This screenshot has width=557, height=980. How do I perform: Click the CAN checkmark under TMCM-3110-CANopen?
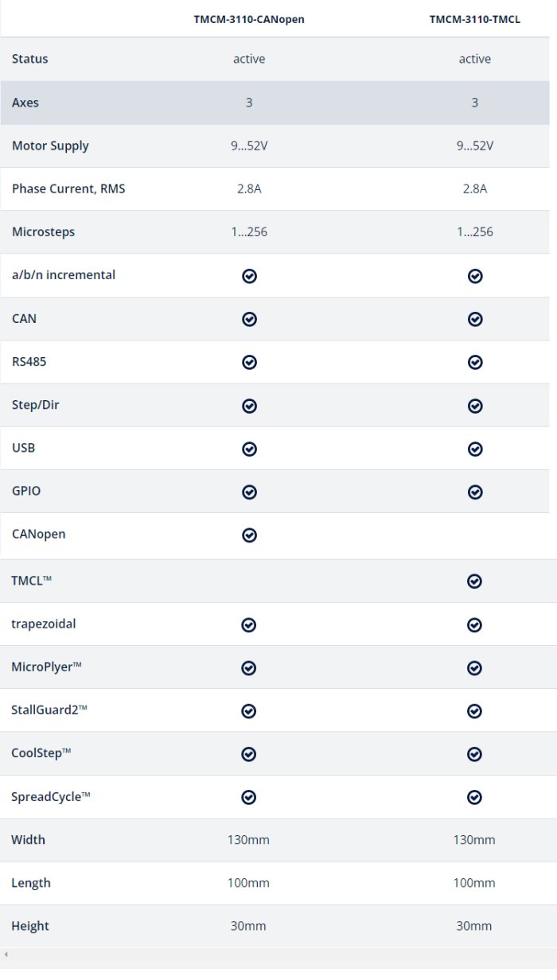[249, 319]
